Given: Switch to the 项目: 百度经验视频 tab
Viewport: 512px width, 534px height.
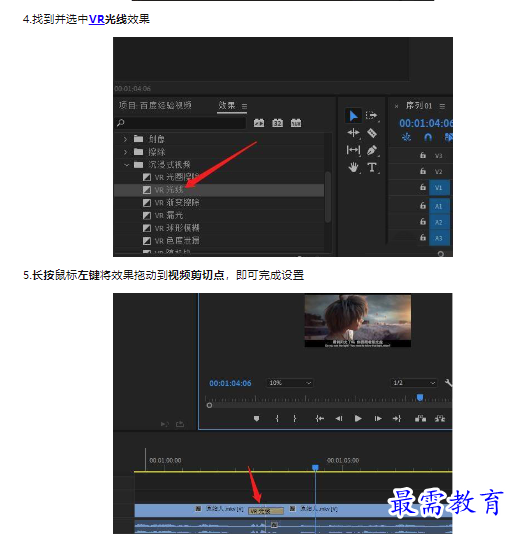Looking at the screenshot, I should [155, 105].
